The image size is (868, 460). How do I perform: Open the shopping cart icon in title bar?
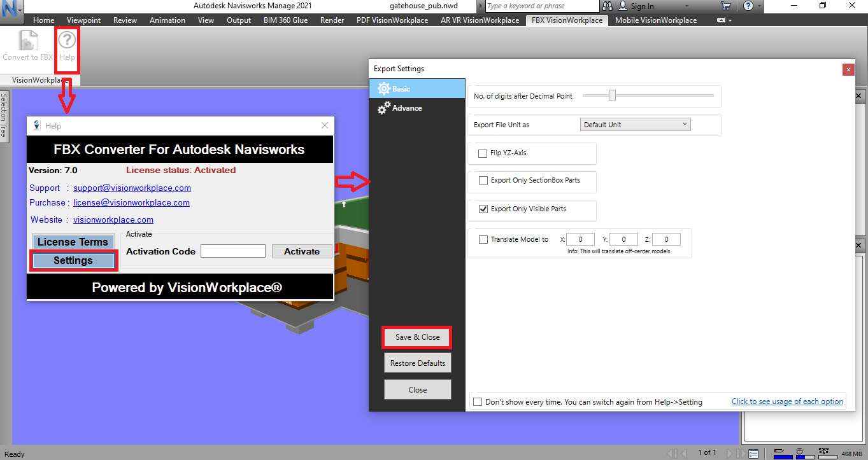point(725,6)
